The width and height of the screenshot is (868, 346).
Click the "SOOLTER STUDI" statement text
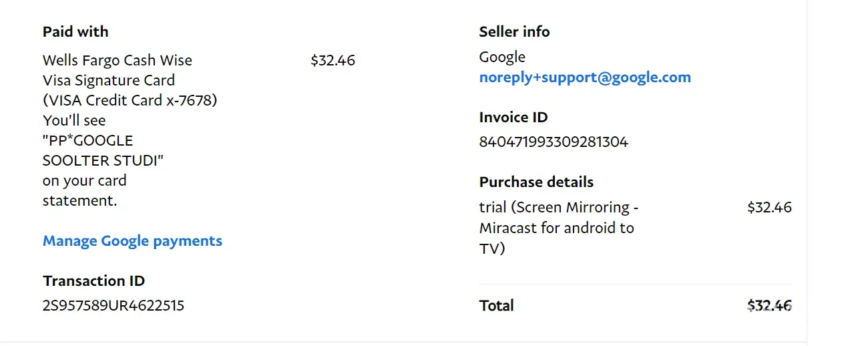[103, 161]
